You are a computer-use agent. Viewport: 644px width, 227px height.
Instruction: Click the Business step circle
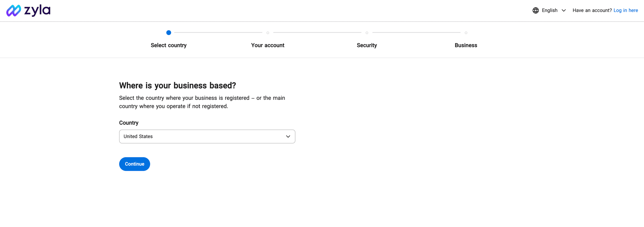[466, 33]
